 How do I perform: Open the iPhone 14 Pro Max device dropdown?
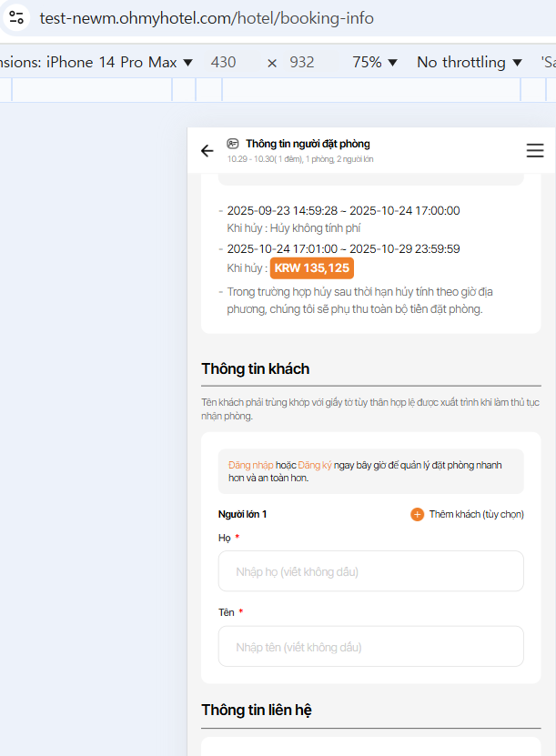pyautogui.click(x=119, y=62)
